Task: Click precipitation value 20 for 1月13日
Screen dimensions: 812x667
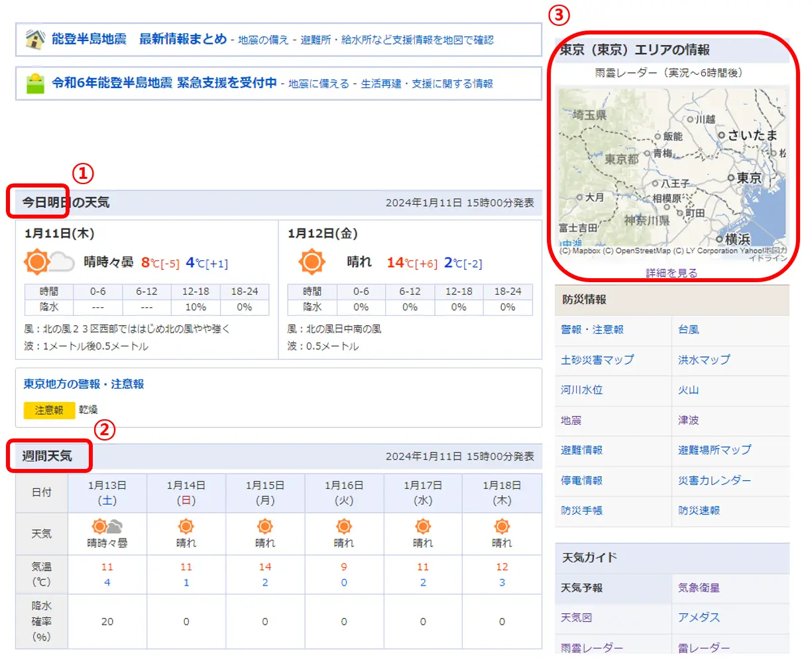Action: tap(107, 622)
